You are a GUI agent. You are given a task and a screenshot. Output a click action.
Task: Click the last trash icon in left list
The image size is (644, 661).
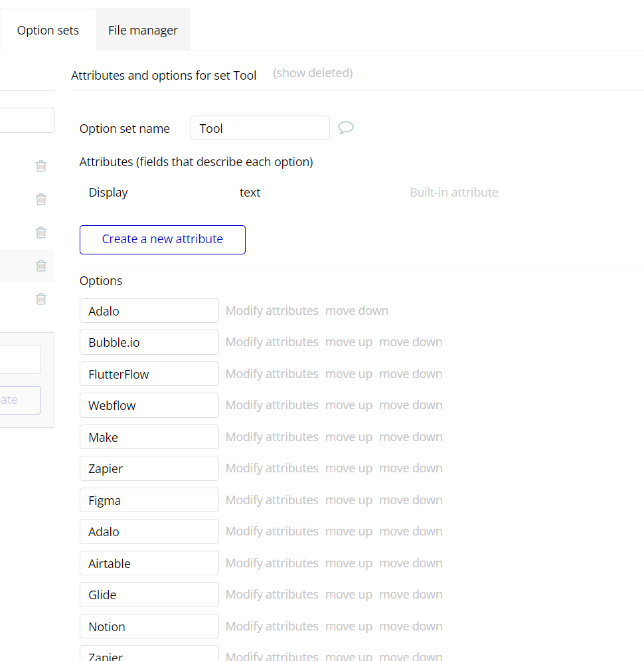pyautogui.click(x=41, y=299)
